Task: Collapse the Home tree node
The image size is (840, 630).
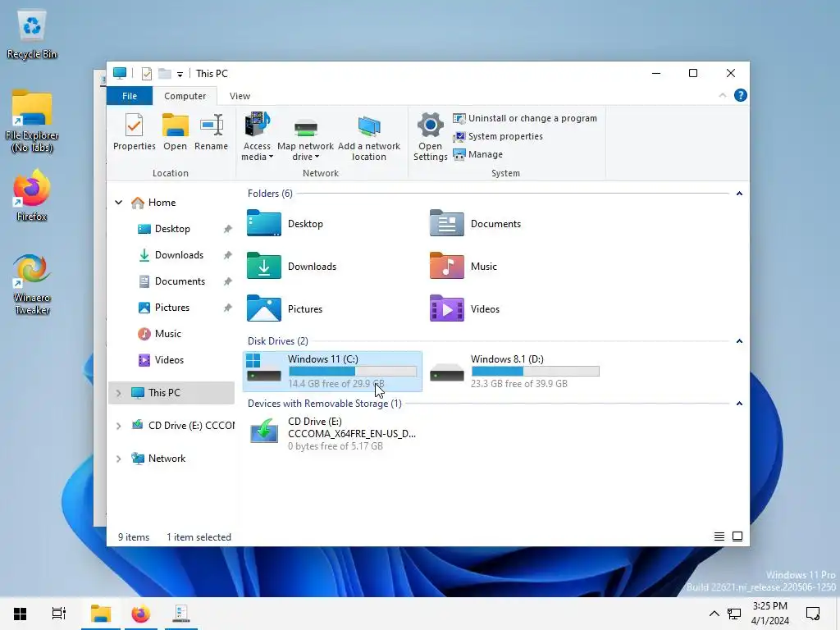Action: click(118, 203)
